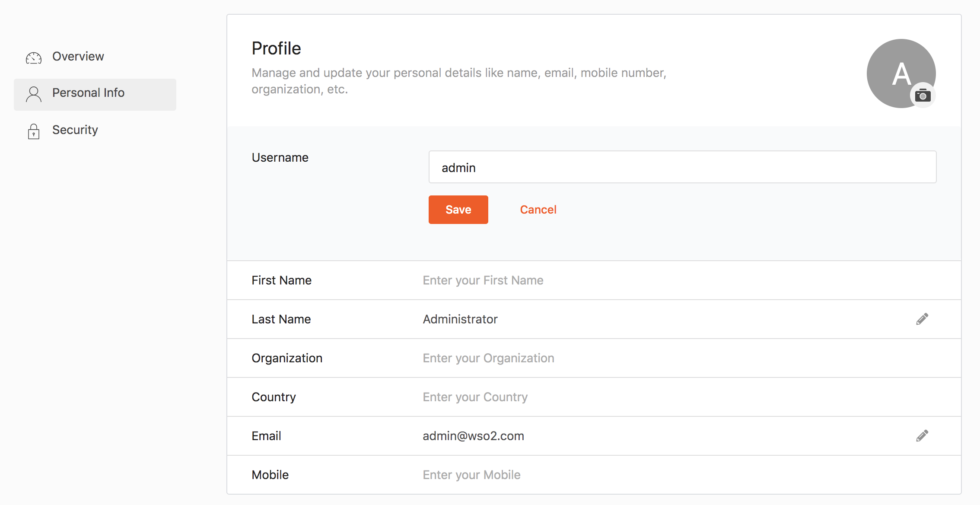Edit Email with pencil icon

[922, 436]
